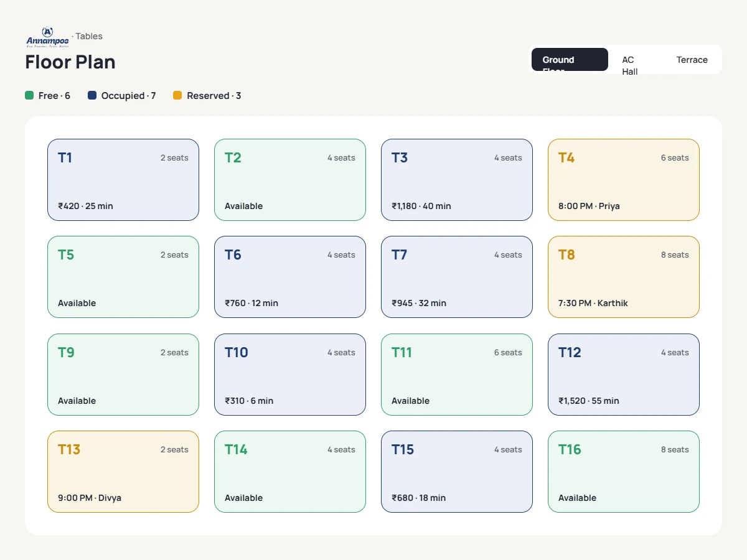Click the "₹1,180 · 40 min" text
This screenshot has width=747, height=560.
click(x=421, y=206)
